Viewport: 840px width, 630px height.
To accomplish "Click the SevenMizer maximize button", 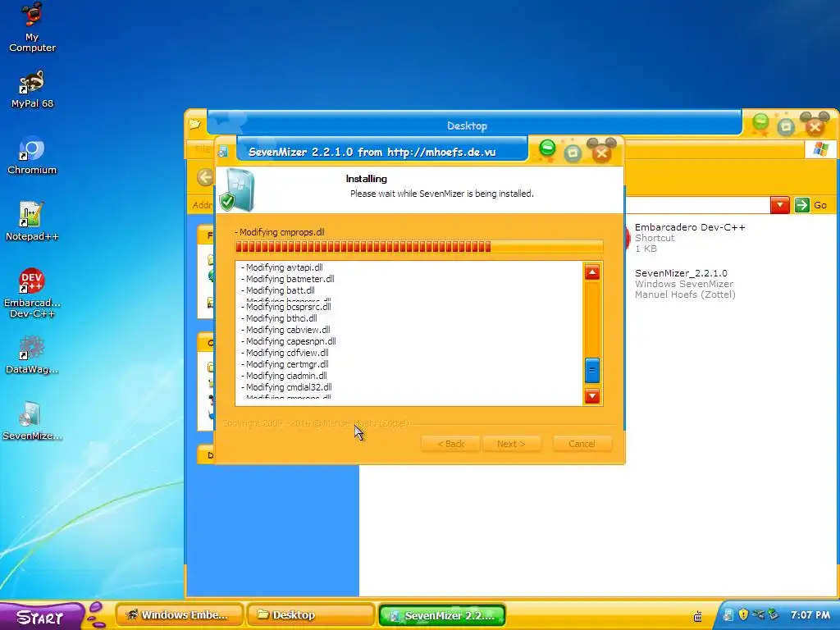I will (573, 153).
